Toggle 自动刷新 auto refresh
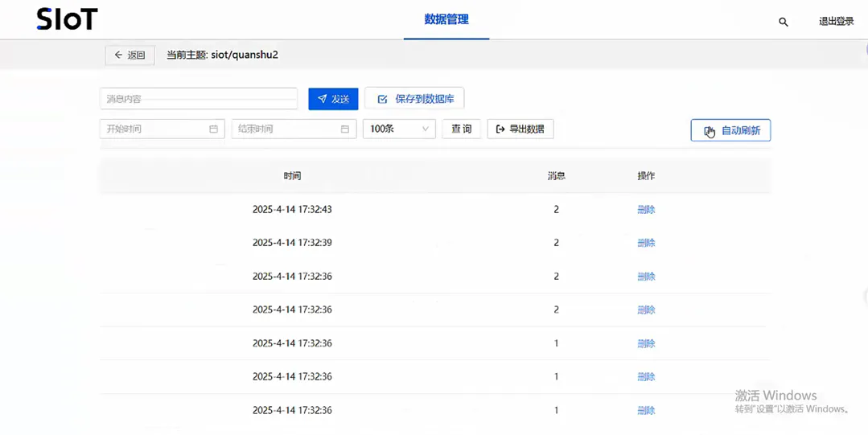 (x=730, y=130)
